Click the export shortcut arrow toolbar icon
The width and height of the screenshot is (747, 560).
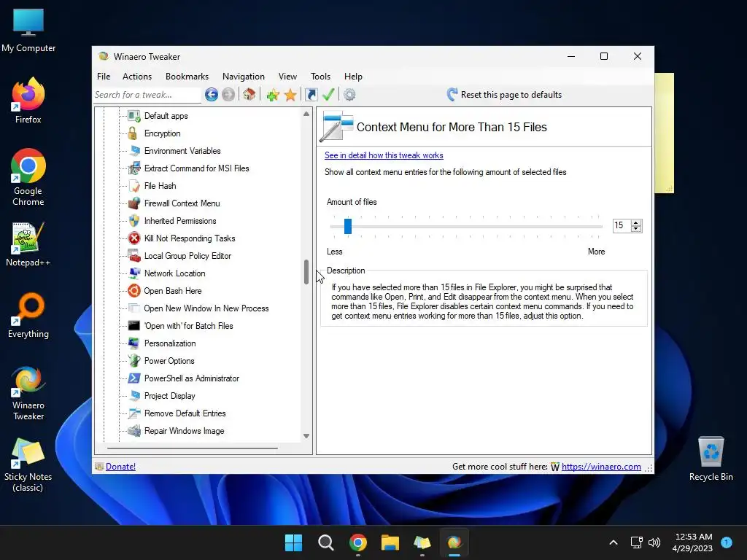point(311,95)
